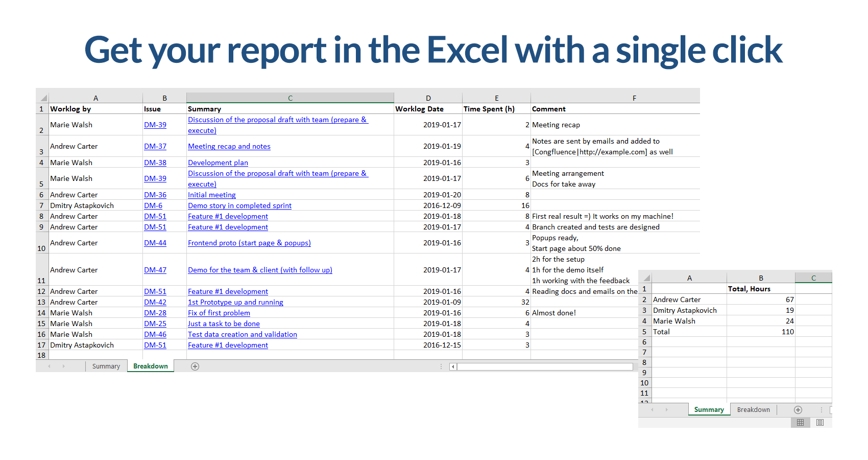Open the 'Meeting recap and notes' link
Viewport: 868px width, 460px height.
coord(229,146)
